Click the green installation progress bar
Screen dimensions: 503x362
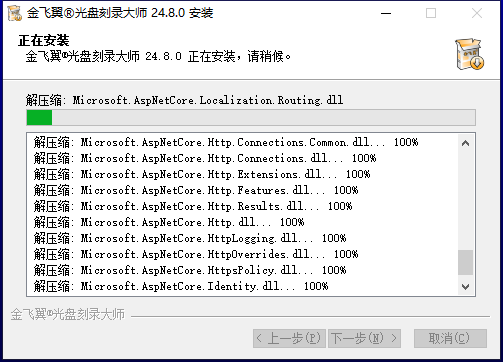(251, 118)
